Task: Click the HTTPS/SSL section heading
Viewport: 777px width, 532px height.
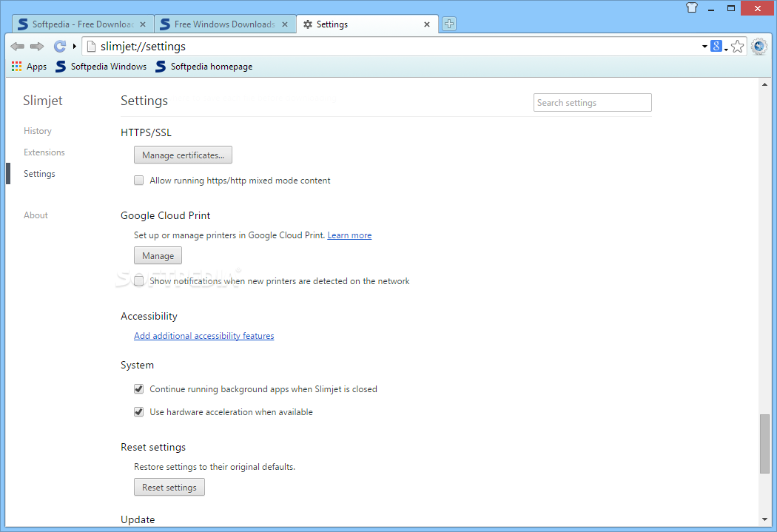Action: pyautogui.click(x=147, y=132)
